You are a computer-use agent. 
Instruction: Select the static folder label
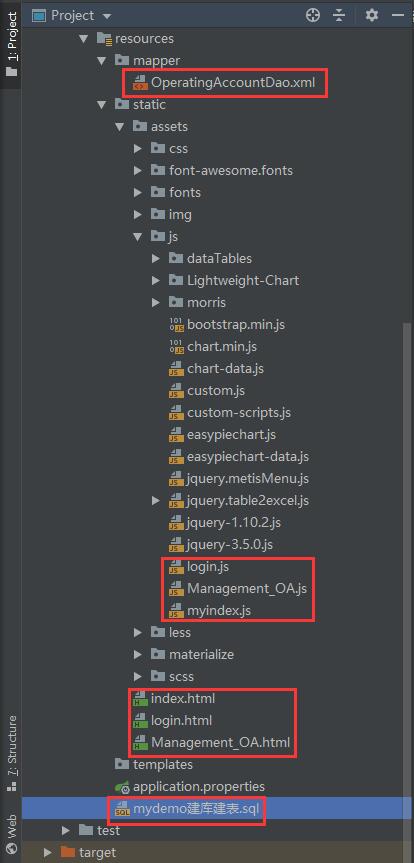[149, 105]
